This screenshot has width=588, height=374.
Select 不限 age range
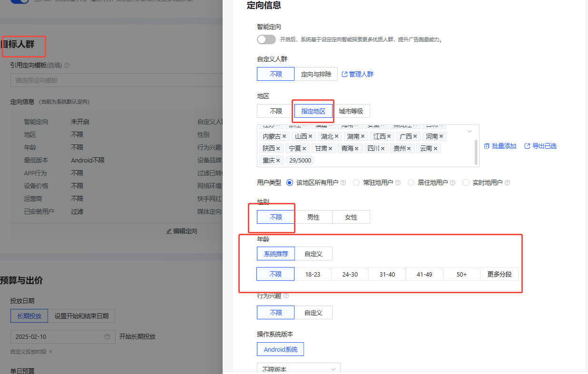coord(275,274)
